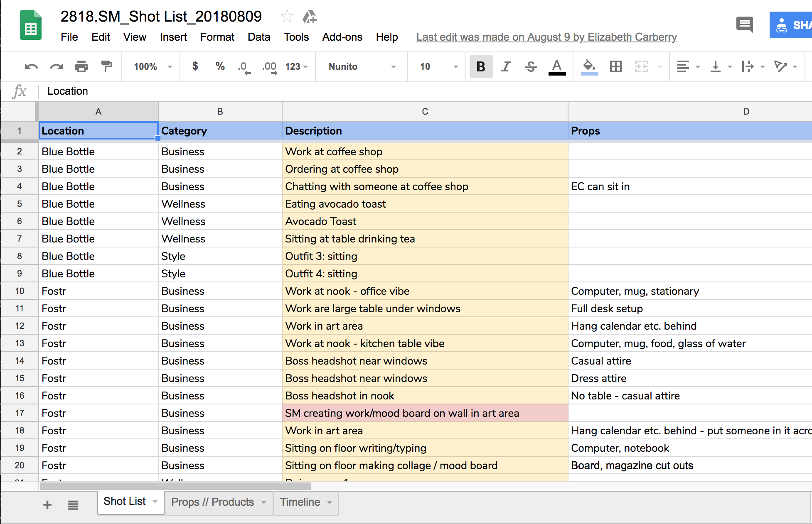Expand the merge cells options arrow

pos(659,67)
